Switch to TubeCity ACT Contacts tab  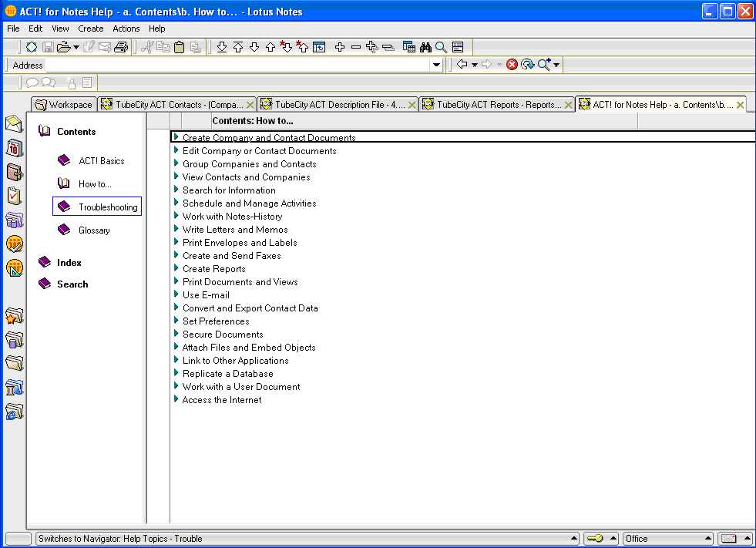click(x=176, y=104)
